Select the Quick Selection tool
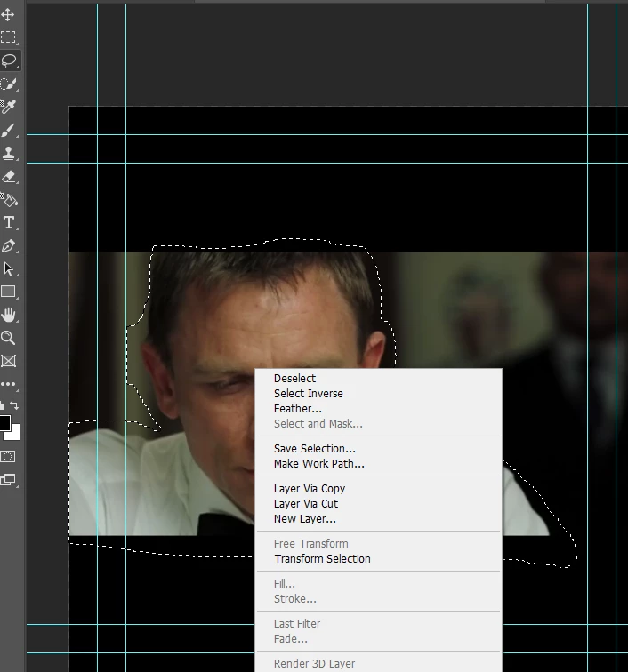Viewport: 628px width, 672px height. (x=8, y=84)
